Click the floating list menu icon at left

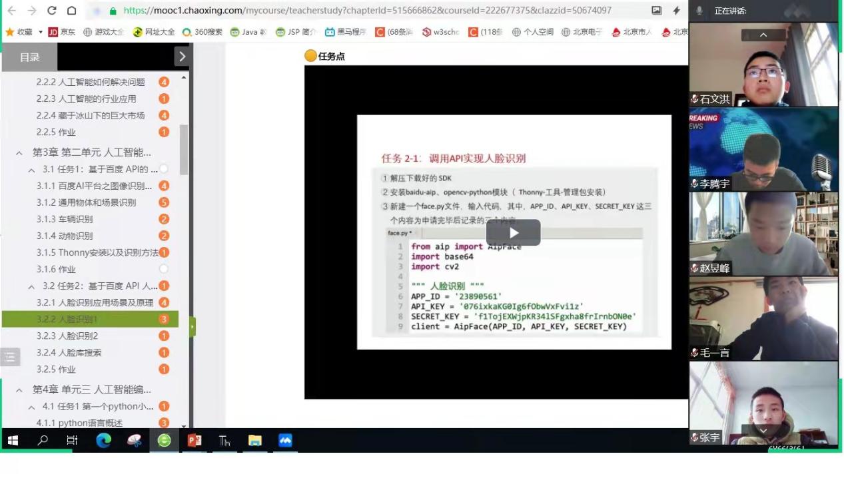pos(10,357)
